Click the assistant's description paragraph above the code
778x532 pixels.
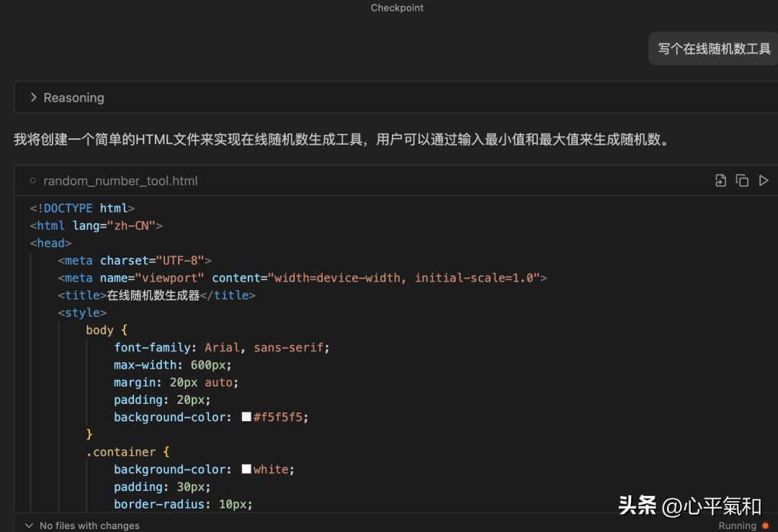pos(341,140)
